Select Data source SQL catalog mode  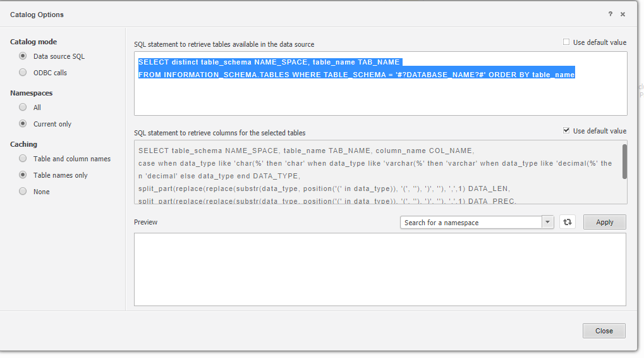click(x=23, y=56)
